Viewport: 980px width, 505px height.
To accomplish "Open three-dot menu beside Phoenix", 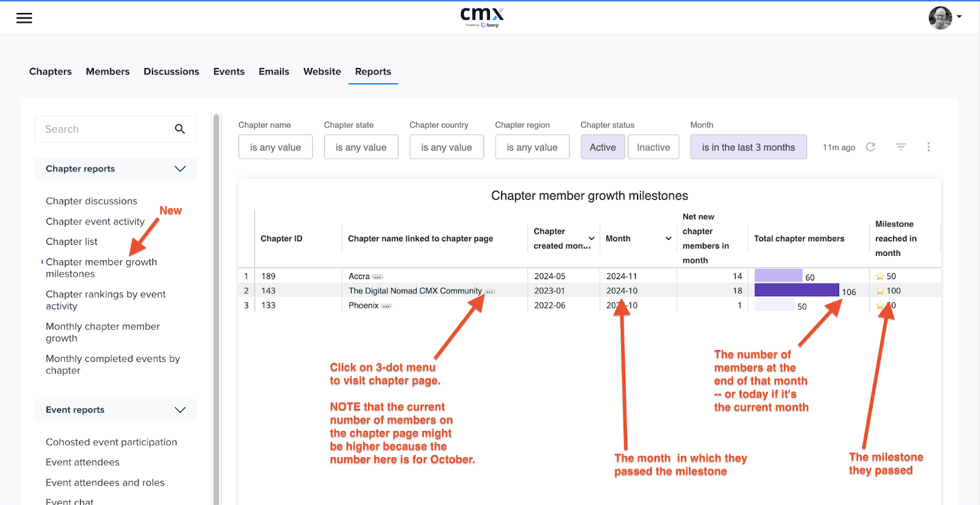I will pyautogui.click(x=386, y=306).
